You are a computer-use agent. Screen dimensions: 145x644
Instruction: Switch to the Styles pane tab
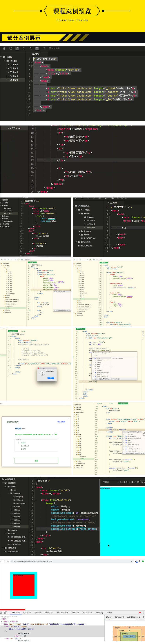pyautogui.click(x=109, y=617)
